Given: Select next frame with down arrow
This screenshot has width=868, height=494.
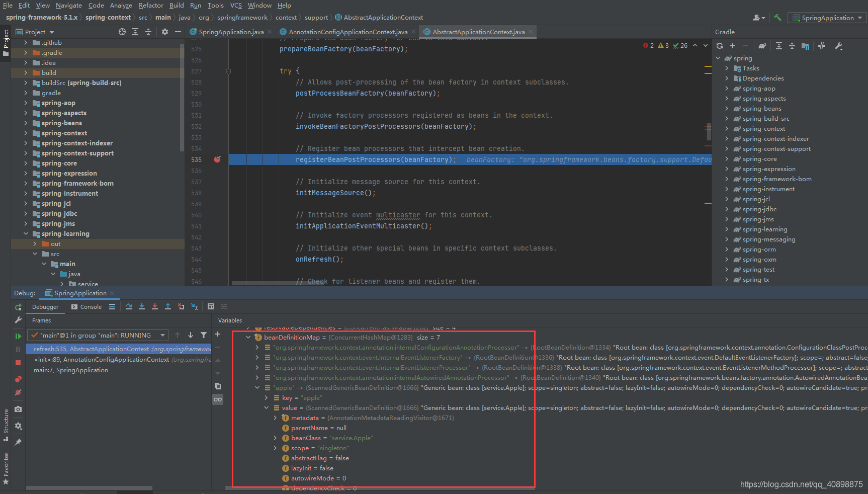Looking at the screenshot, I should (x=191, y=335).
